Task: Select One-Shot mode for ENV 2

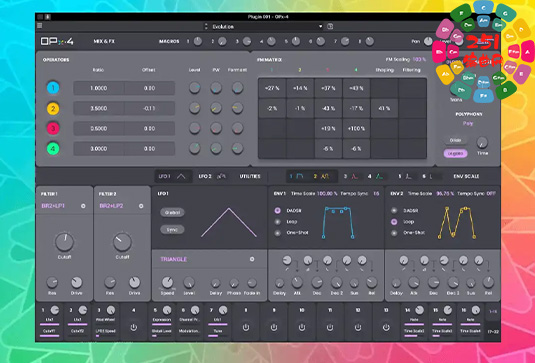Action: pos(394,233)
